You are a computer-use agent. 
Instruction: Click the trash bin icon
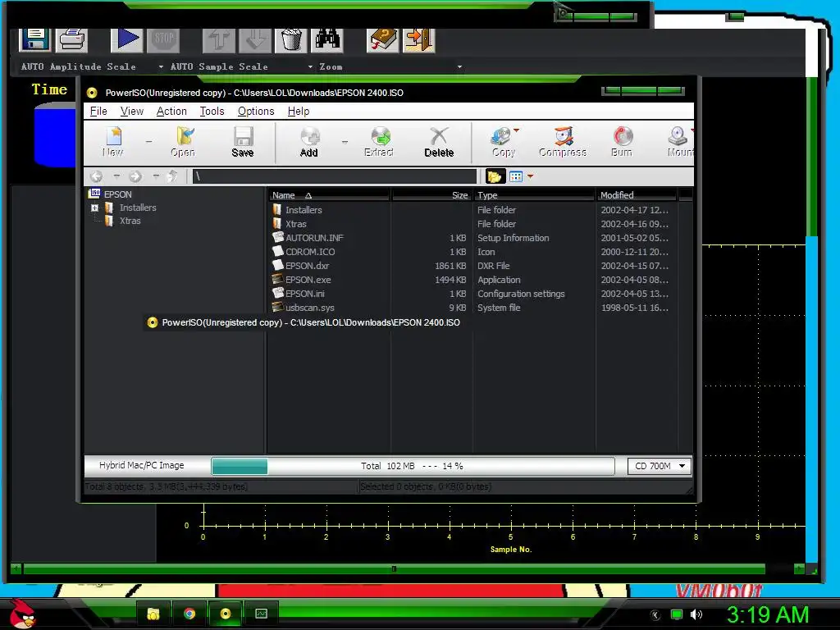291,39
